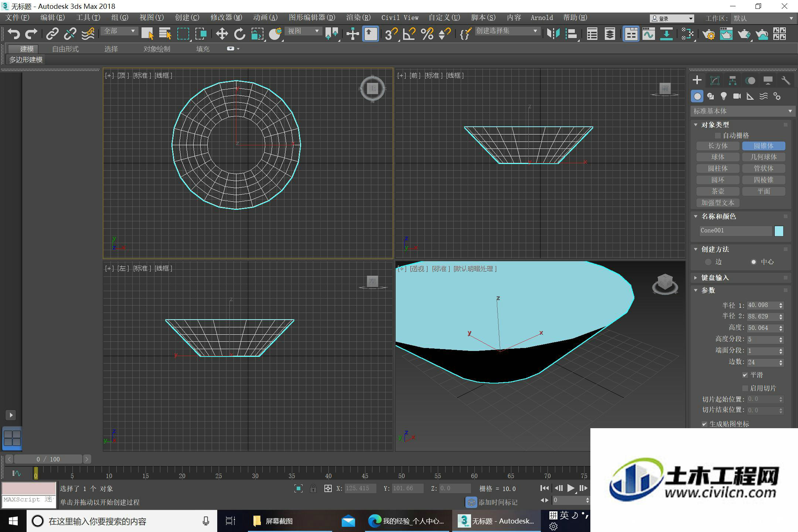The height and width of the screenshot is (532, 798).
Task: Select the Link tool icon
Action: tap(52, 34)
